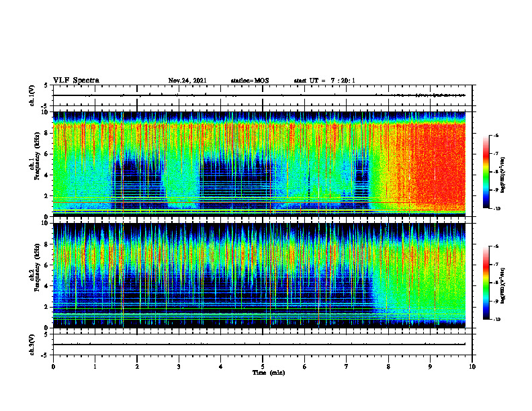Image resolution: width=532 pixels, height=411 pixels.
Task: Click the time axis tick label '5'
Action: tap(263, 367)
